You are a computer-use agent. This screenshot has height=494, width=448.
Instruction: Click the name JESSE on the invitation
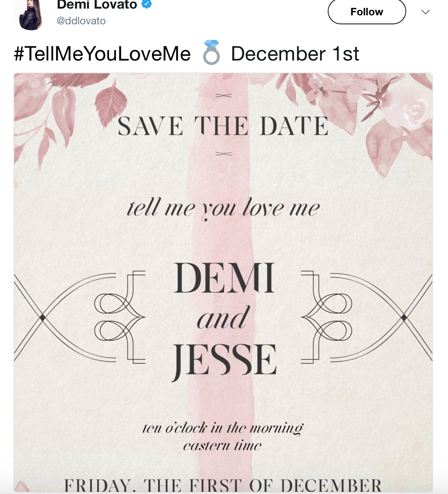(x=224, y=360)
